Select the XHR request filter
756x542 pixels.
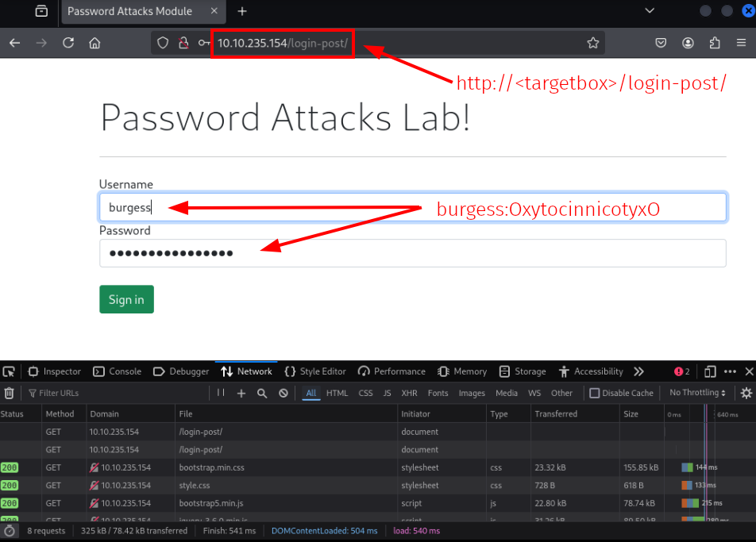(409, 393)
